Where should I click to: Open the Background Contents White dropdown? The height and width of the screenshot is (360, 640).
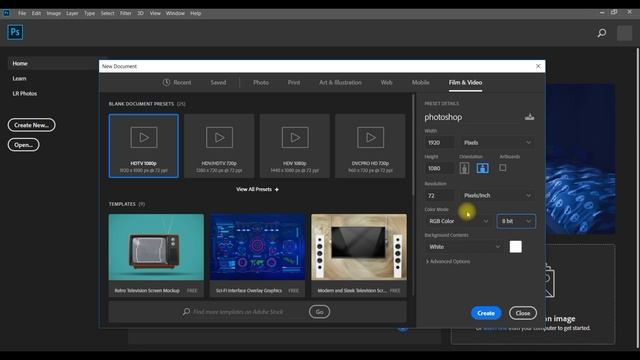click(x=464, y=247)
